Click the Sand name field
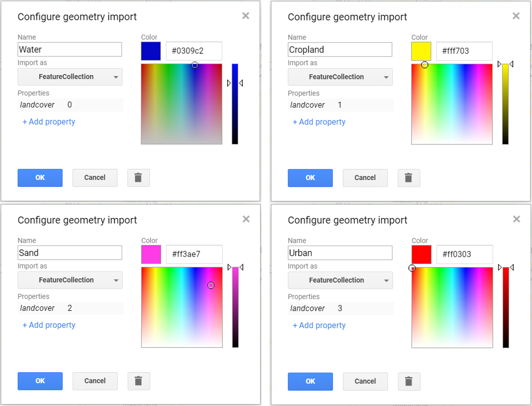532x406 pixels. point(70,253)
